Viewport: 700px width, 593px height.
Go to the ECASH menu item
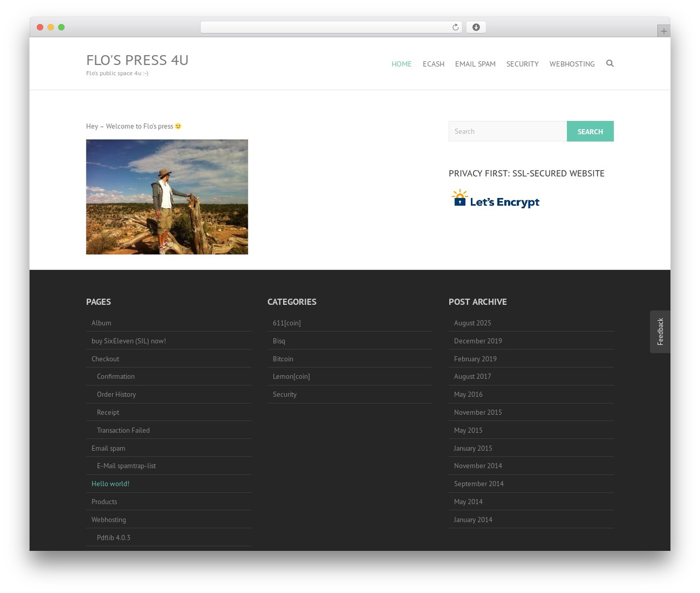click(x=433, y=64)
